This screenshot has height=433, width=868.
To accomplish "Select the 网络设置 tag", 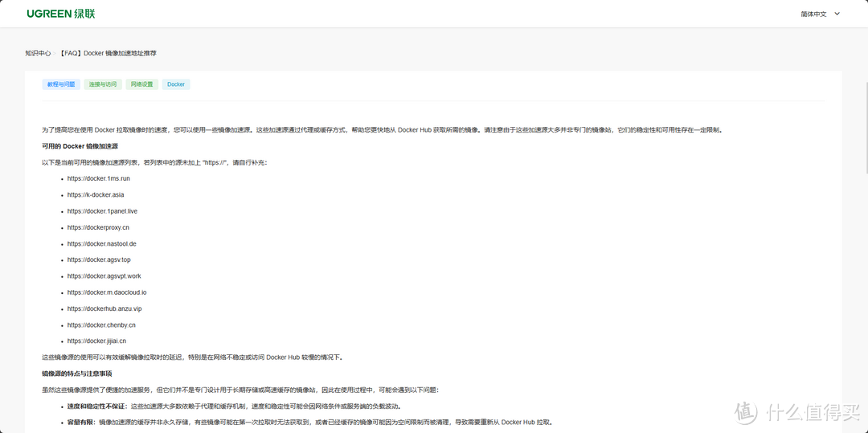I will tap(141, 84).
